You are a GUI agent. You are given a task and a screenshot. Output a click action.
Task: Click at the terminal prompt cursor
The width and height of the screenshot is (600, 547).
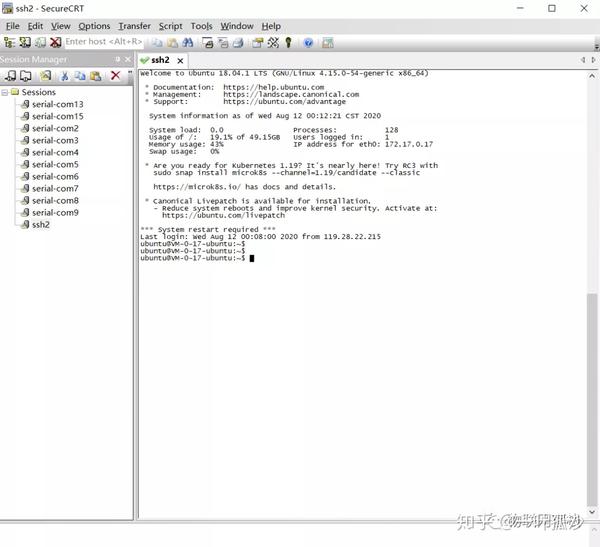pyautogui.click(x=252, y=258)
